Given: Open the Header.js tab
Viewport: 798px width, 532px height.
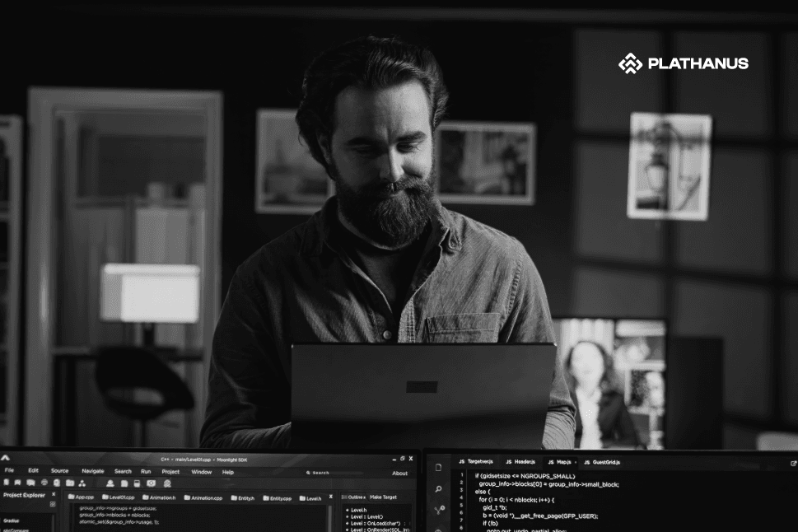Looking at the screenshot, I should point(520,462).
